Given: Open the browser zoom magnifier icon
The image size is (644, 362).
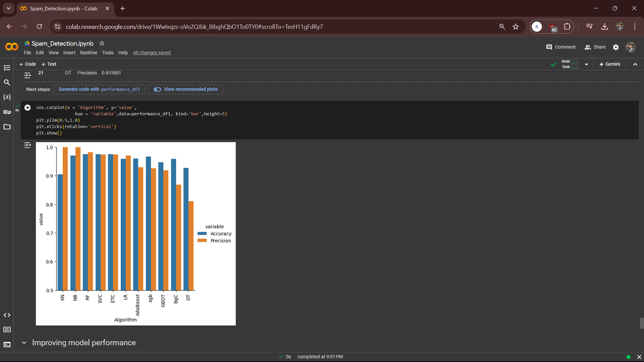Looking at the screenshot, I should click(502, 26).
